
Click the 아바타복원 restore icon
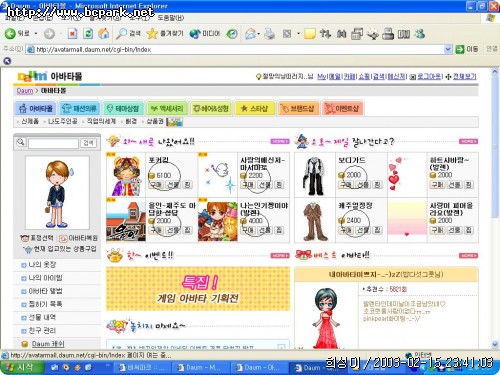click(x=63, y=238)
